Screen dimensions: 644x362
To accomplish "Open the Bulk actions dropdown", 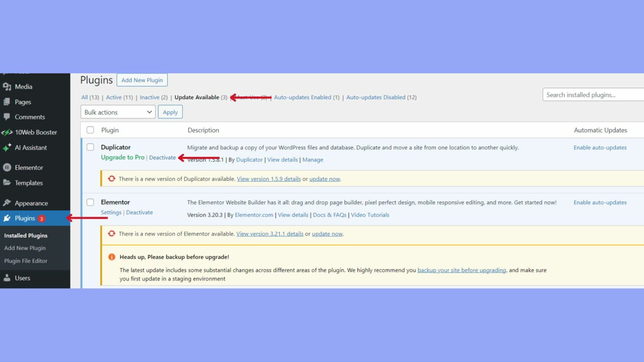I will pos(117,112).
